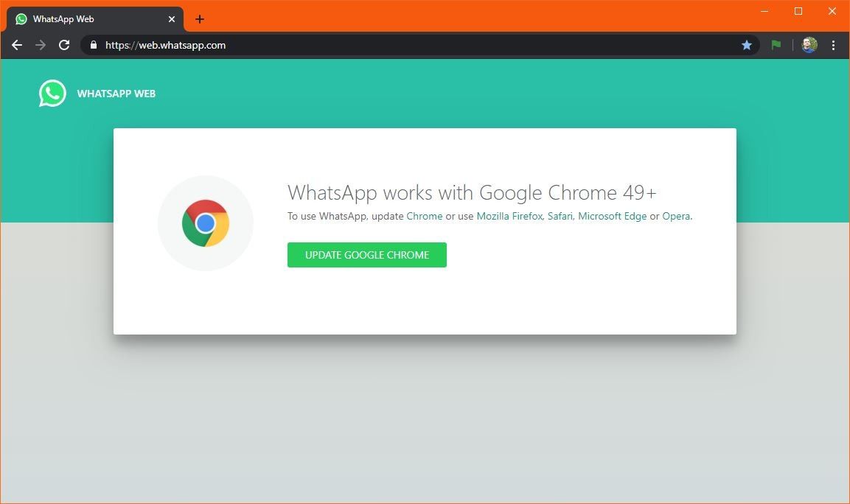The width and height of the screenshot is (850, 504).
Task: Click the WhatsApp favicon on the tab
Action: [21, 18]
